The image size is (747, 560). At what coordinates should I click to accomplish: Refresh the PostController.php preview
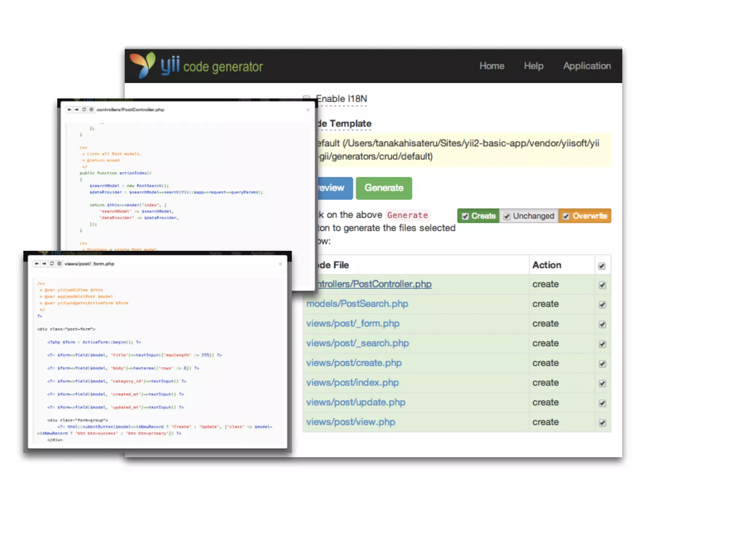pyautogui.click(x=84, y=110)
